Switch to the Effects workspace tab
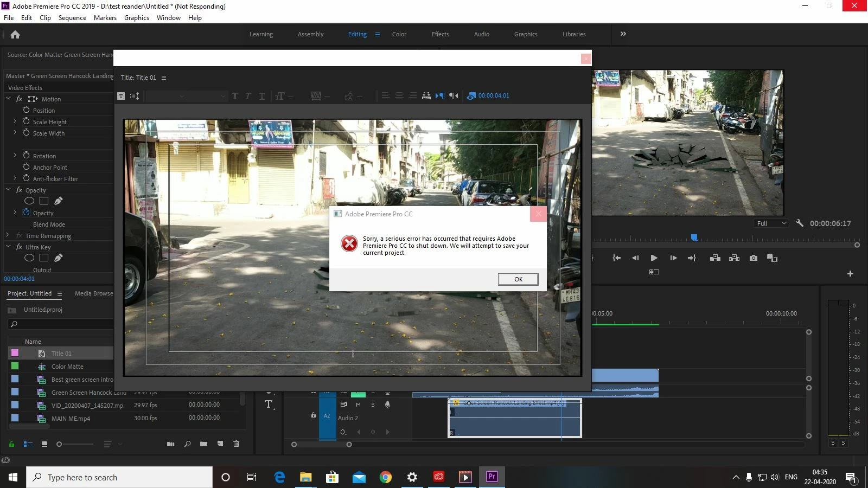This screenshot has width=868, height=488. point(441,34)
